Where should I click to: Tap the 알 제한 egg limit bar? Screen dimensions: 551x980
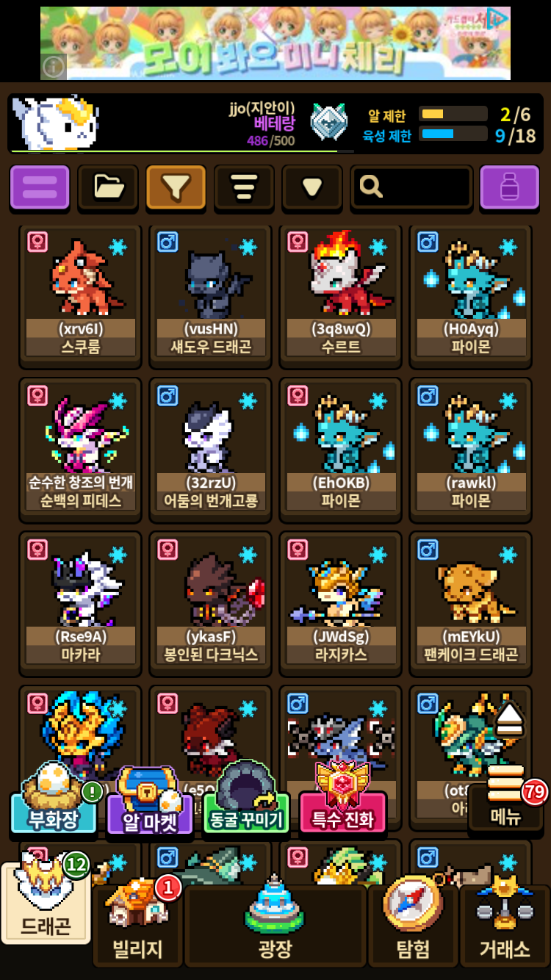pyautogui.click(x=453, y=115)
